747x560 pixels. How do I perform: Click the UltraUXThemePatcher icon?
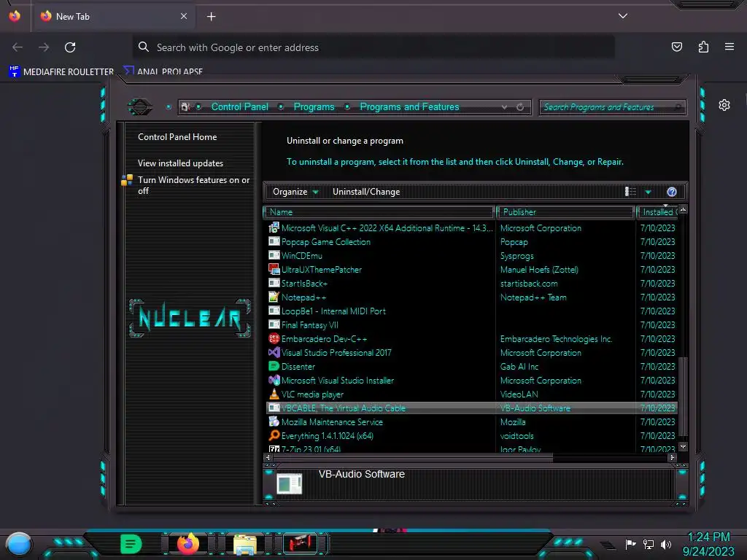[x=274, y=270]
